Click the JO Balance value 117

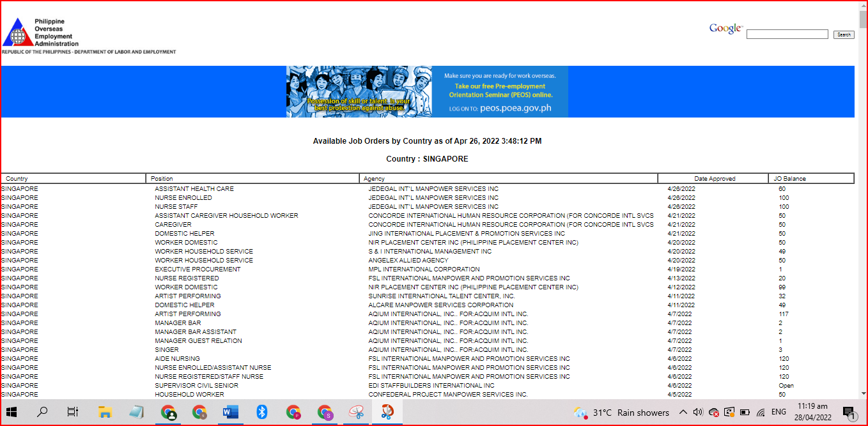pyautogui.click(x=784, y=314)
